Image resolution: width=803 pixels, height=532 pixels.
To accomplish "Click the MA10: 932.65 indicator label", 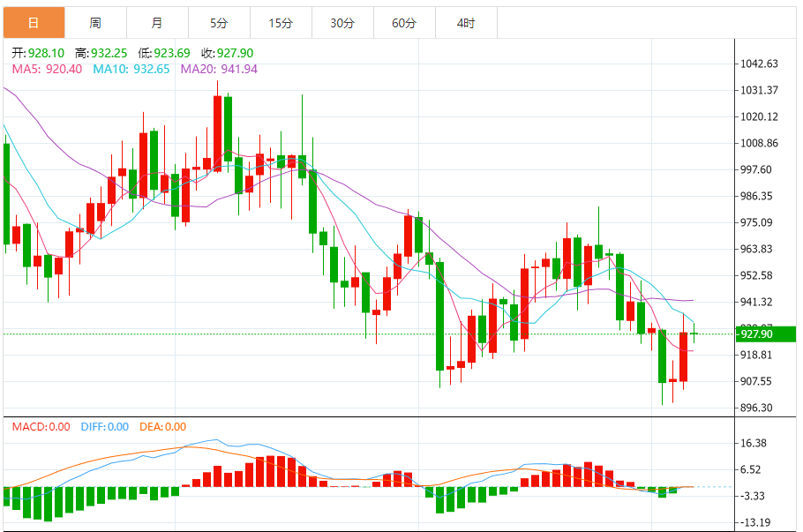I will [131, 69].
